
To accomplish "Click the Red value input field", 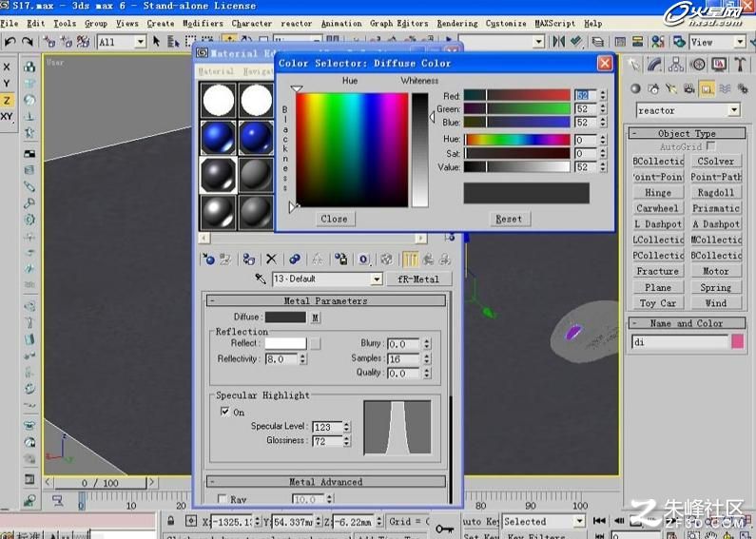I will [x=586, y=95].
